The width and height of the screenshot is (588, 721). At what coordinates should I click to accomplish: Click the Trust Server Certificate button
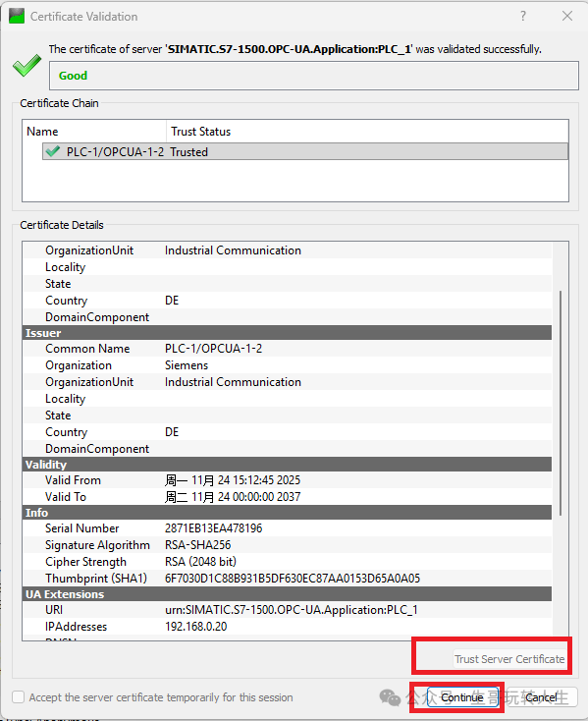pos(509,659)
